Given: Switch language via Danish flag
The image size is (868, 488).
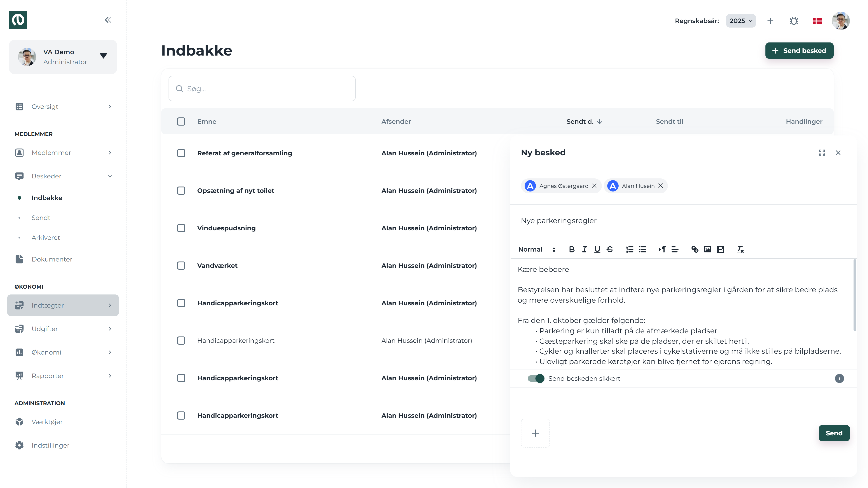Looking at the screenshot, I should [x=817, y=21].
